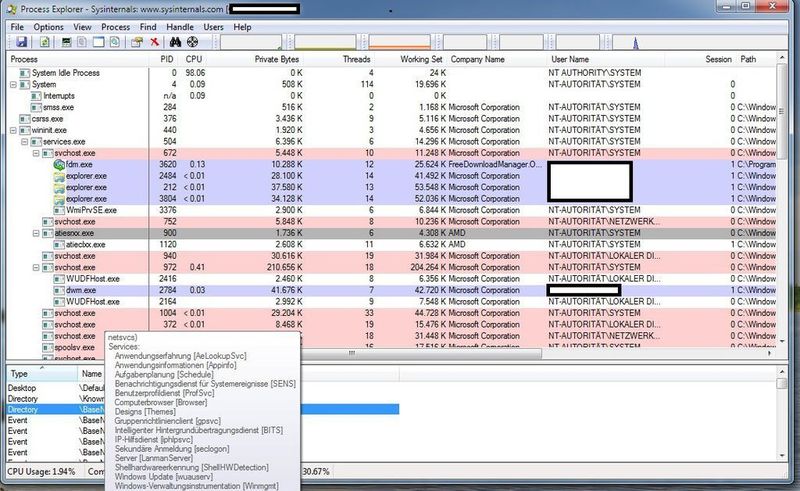Open System Information graph icon
This screenshot has height=491, width=800.
66,42
